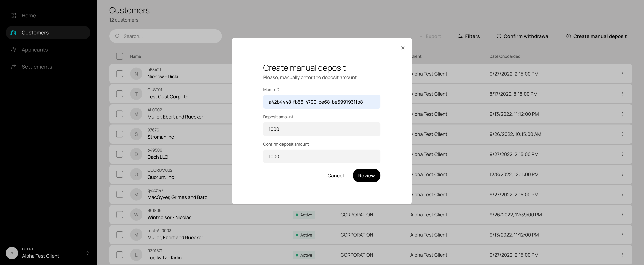This screenshot has width=644, height=265.
Task: Go to the Customers sidebar item
Action: pyautogui.click(x=35, y=33)
